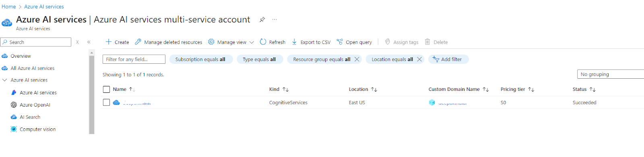Viewport: 644px width, 157px height.
Task: Click the custom domain cube icon
Action: tap(432, 103)
